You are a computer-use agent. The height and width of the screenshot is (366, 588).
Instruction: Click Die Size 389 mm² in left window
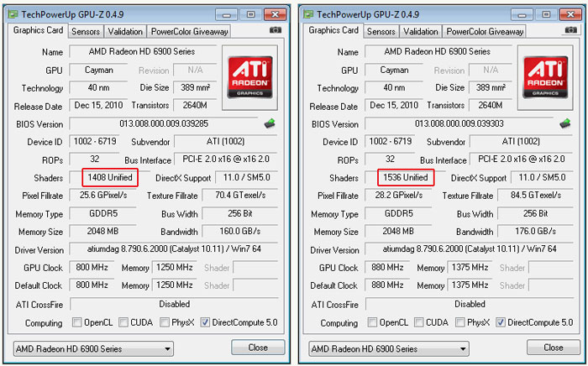(x=196, y=87)
